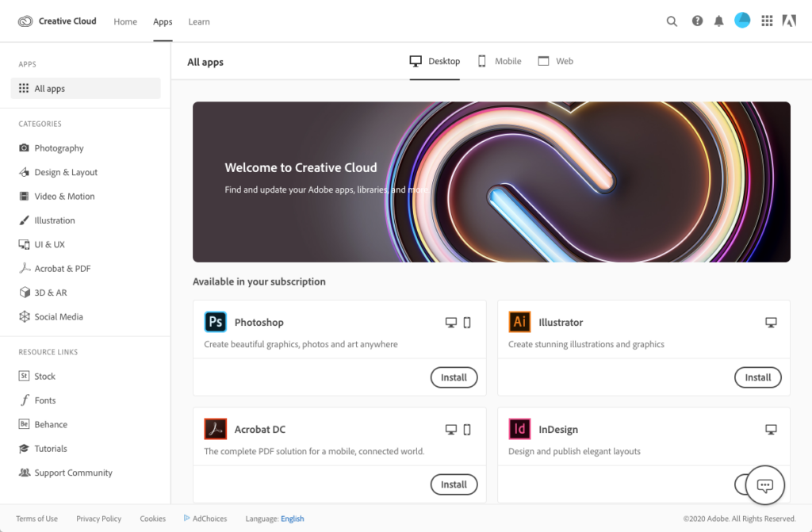Click the Welcome to Creative Cloud banner

pyautogui.click(x=492, y=182)
